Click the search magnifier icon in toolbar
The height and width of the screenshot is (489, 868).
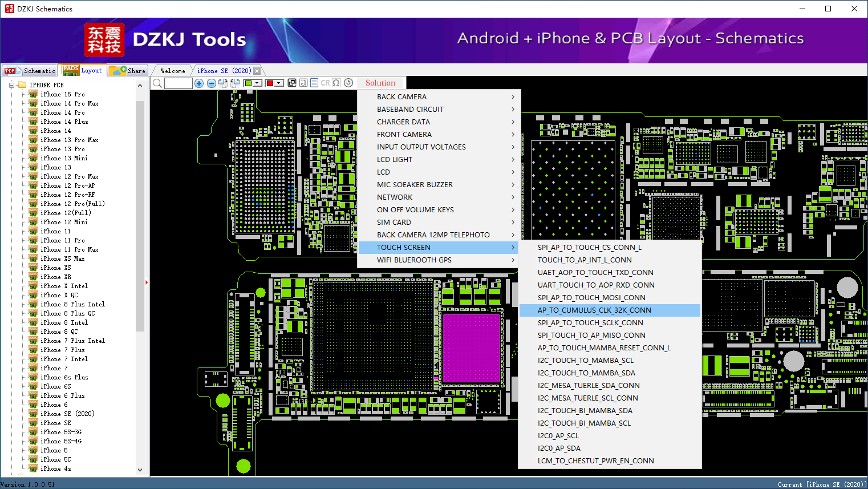click(157, 83)
